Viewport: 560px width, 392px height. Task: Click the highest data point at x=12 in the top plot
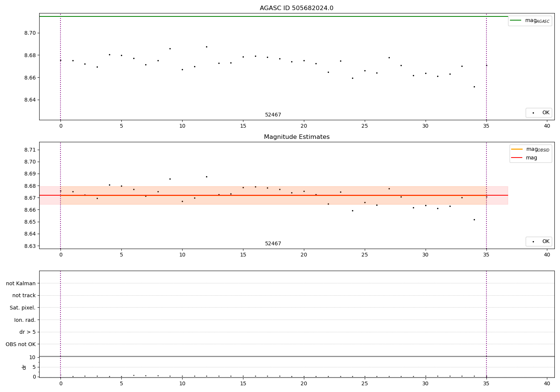click(206, 47)
